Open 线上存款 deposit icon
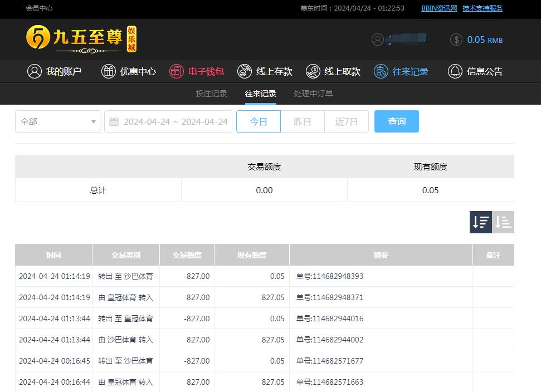Screen dimensions: 541x392 tap(245, 71)
